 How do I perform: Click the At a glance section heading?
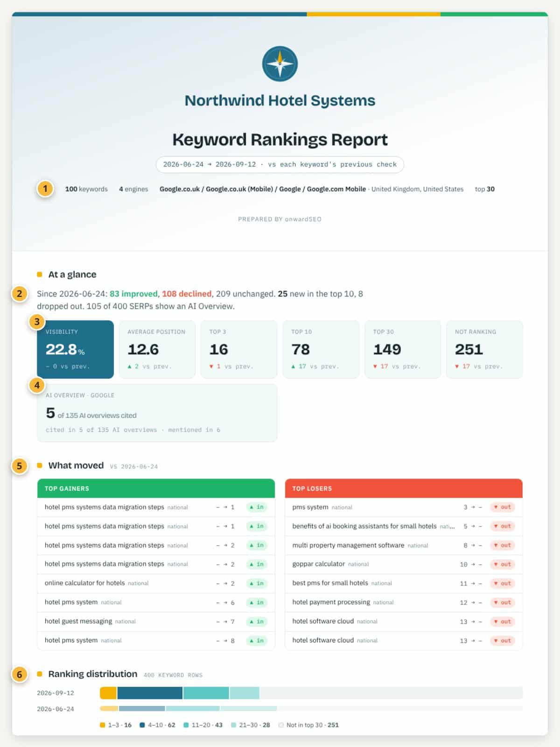[72, 275]
